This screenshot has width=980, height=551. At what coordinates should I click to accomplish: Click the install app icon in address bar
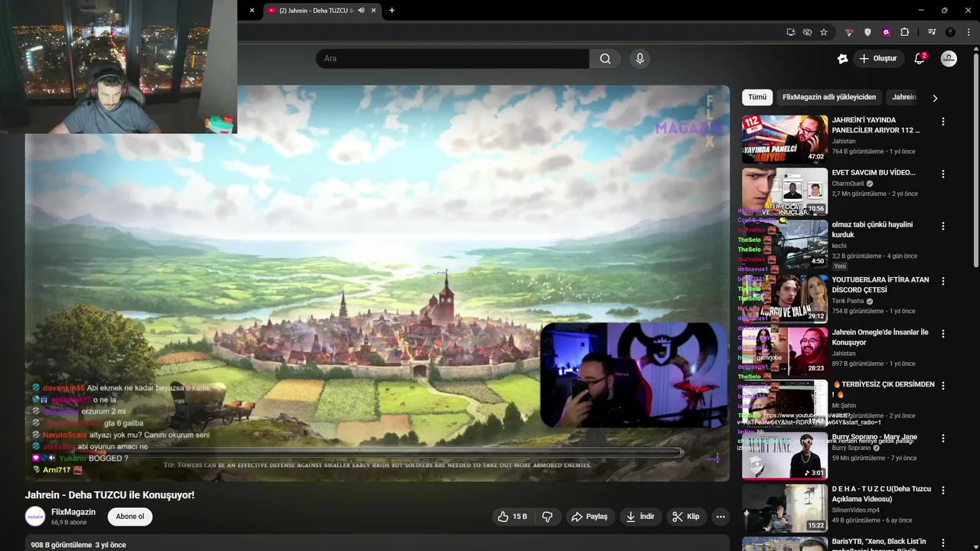pos(791,32)
